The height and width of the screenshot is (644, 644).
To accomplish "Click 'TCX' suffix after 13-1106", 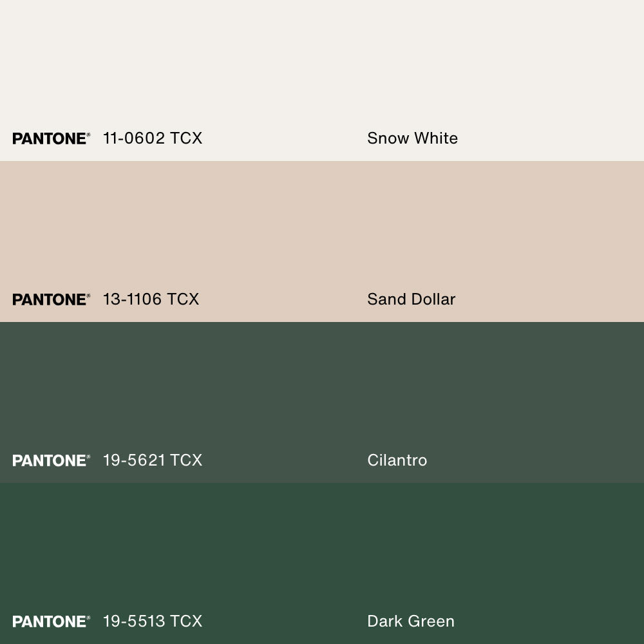I will (x=184, y=299).
